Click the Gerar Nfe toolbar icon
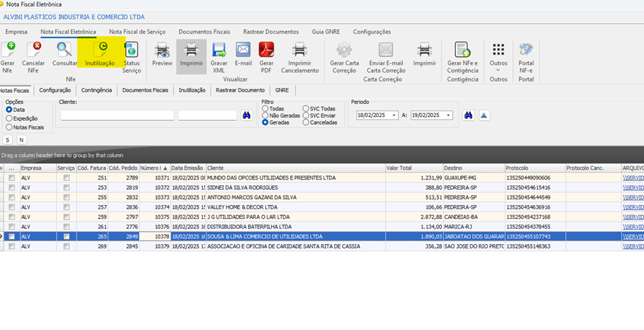 pyautogui.click(x=8, y=50)
